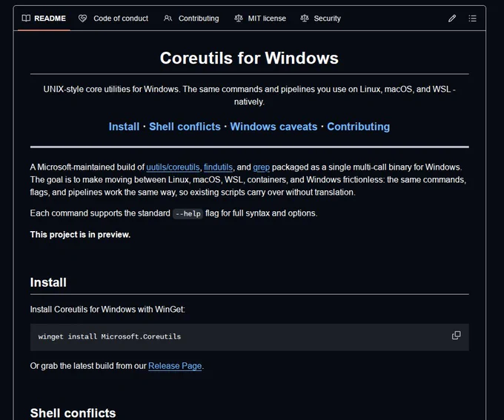The height and width of the screenshot is (420, 504).
Task: Open the README tab
Action: (x=44, y=19)
